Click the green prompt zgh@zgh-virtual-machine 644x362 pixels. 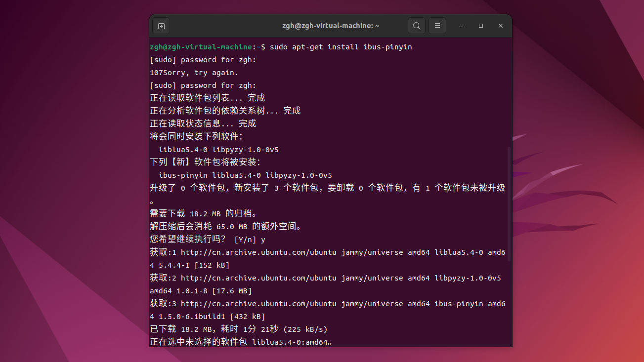[201, 47]
